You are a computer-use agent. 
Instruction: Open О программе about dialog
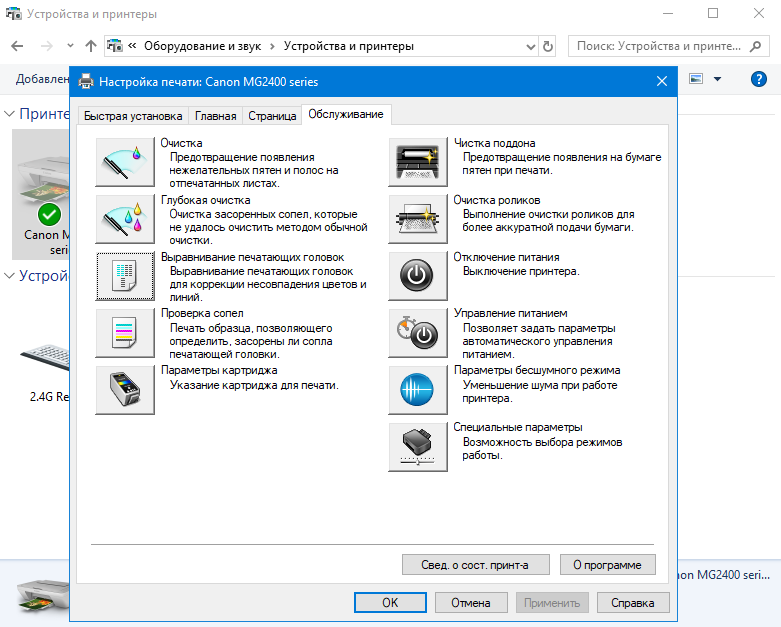point(607,565)
